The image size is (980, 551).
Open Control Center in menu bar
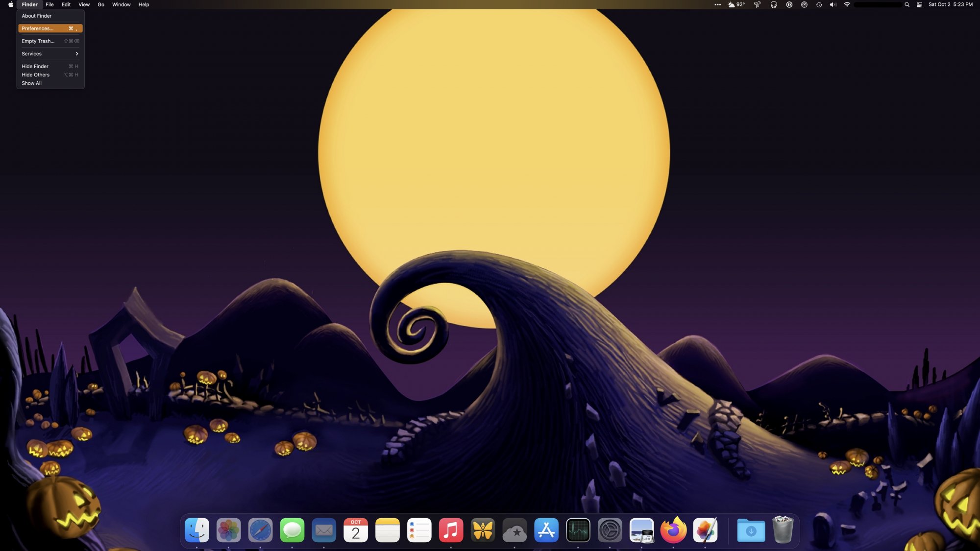point(919,4)
